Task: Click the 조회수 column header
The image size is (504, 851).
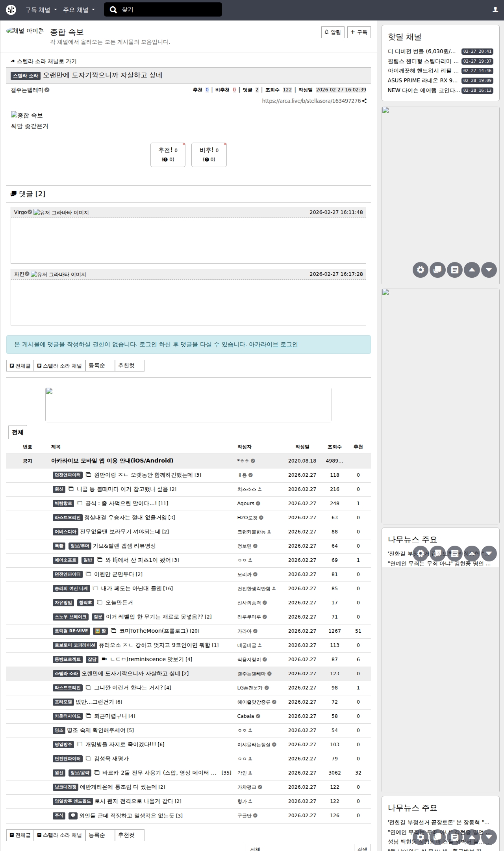Action: (x=335, y=447)
